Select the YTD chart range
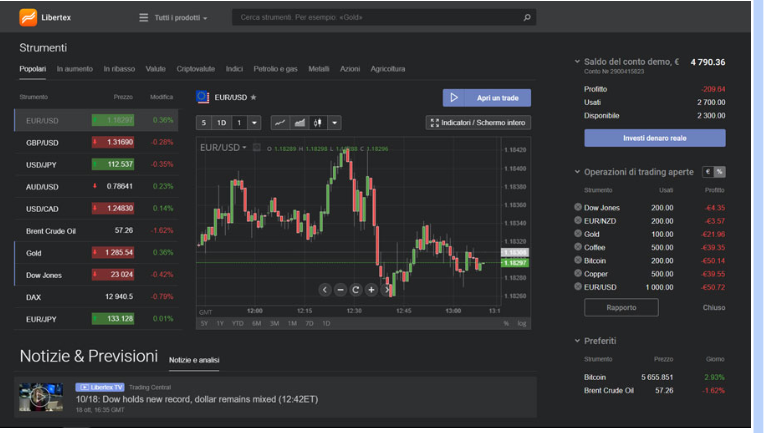 coord(238,323)
